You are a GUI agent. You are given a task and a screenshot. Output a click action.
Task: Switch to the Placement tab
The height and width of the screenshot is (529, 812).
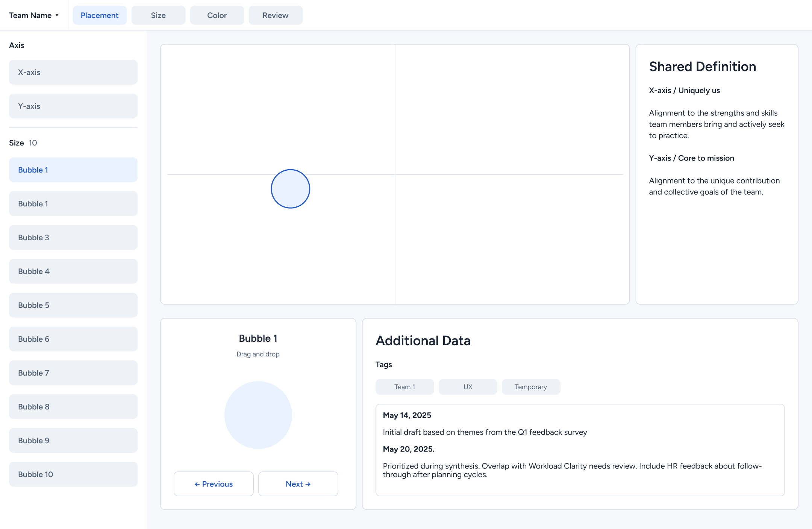[x=100, y=15]
